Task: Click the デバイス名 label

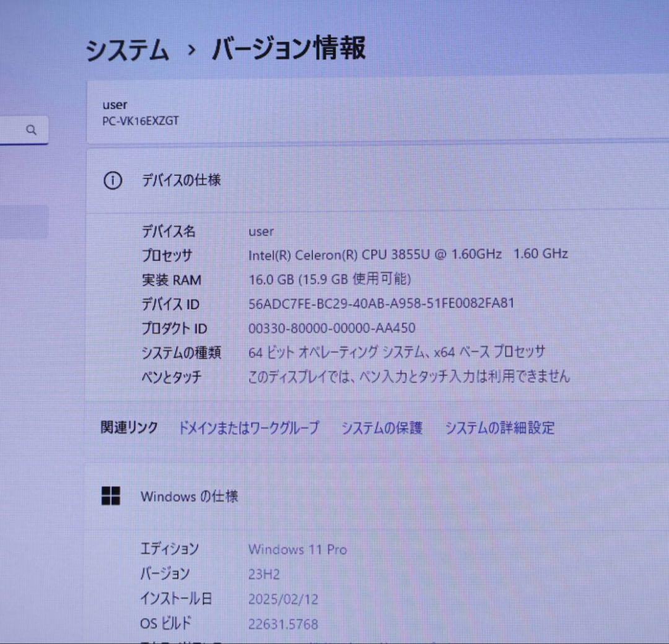Action: (168, 231)
